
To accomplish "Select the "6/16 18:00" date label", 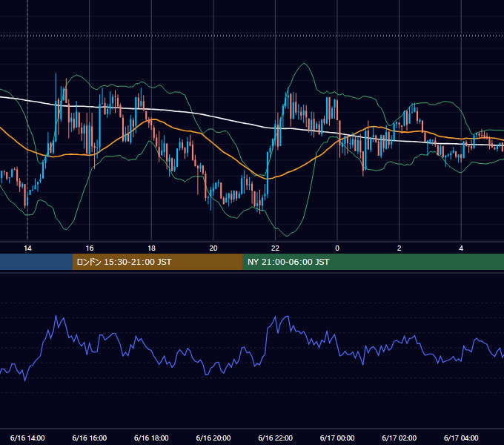I will 151,438.
